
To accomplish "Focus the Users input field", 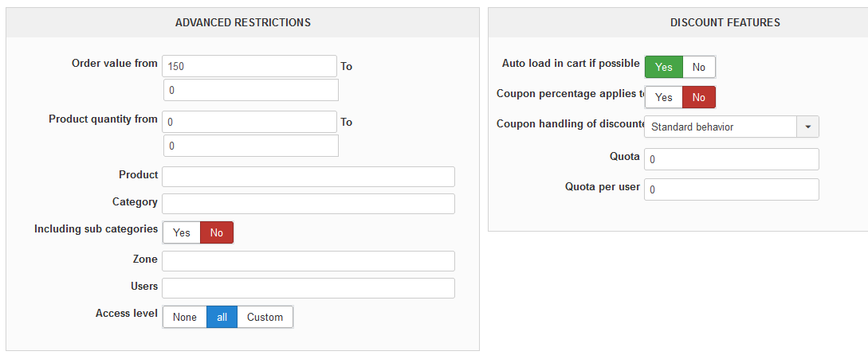I will pos(308,288).
